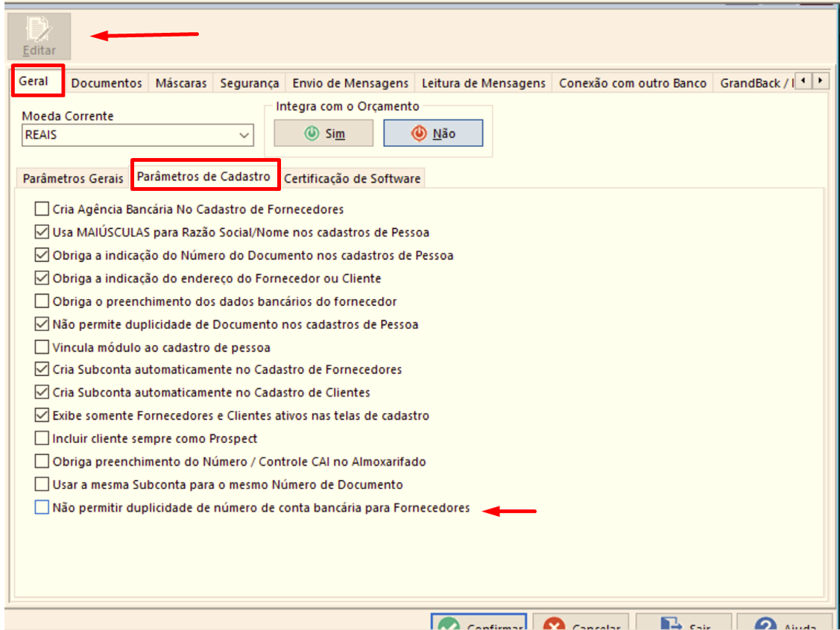Viewport: 840px width, 630px height.
Task: Choose Sim for Integra com o Orçamento
Action: (x=323, y=133)
